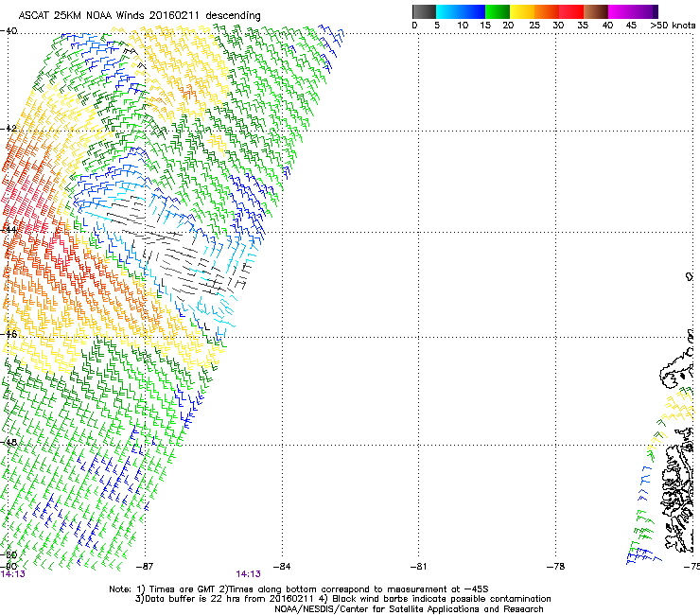Viewport: 700px width, 615px height.
Task: Click the '-84' longitude axis label
Action: (x=282, y=567)
